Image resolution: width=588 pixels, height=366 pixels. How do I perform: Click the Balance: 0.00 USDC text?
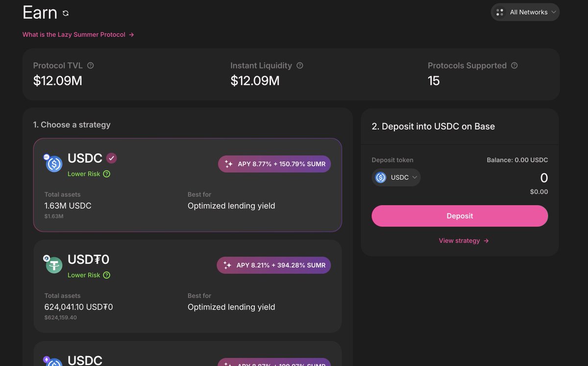[x=517, y=160]
